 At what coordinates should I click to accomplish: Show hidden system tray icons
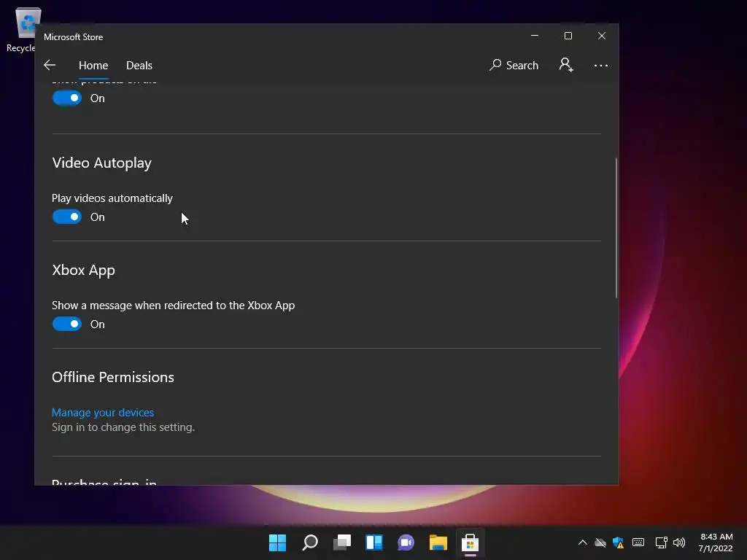(x=583, y=542)
